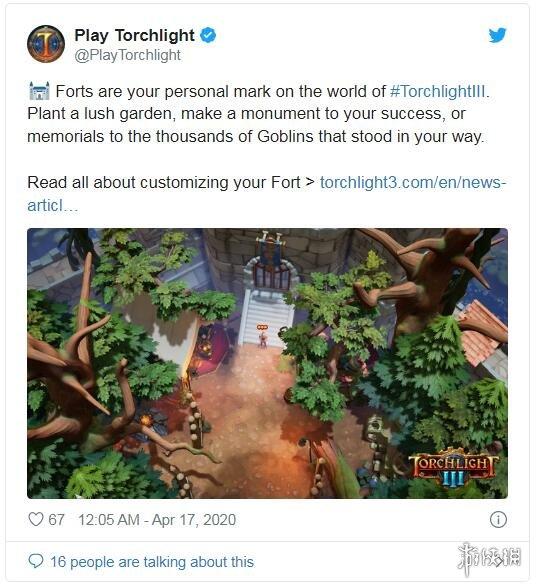Click the castle emoji in the tweet

39,91
